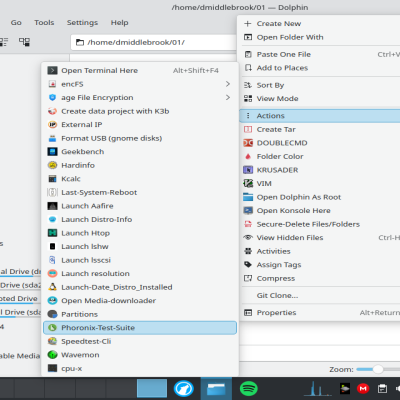Click the VIM icon
Viewport: 400px width, 400px height.
[x=248, y=184]
